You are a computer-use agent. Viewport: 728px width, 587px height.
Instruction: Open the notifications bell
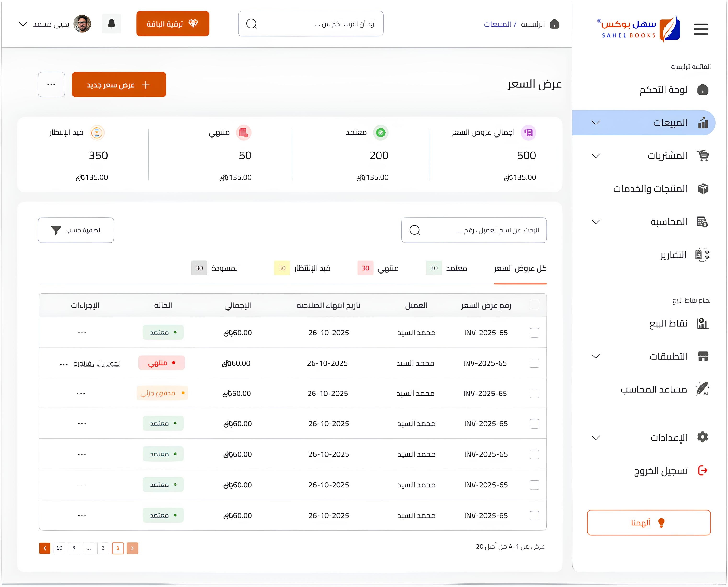[112, 24]
